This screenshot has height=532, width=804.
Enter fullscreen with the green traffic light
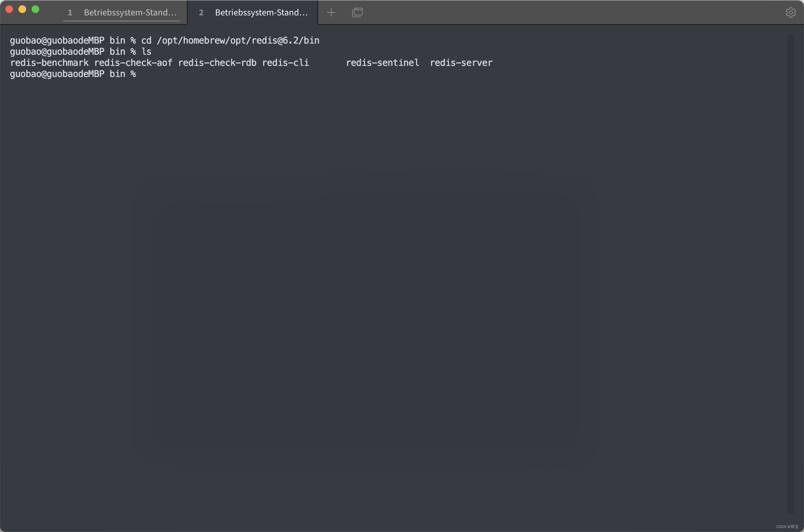35,9
